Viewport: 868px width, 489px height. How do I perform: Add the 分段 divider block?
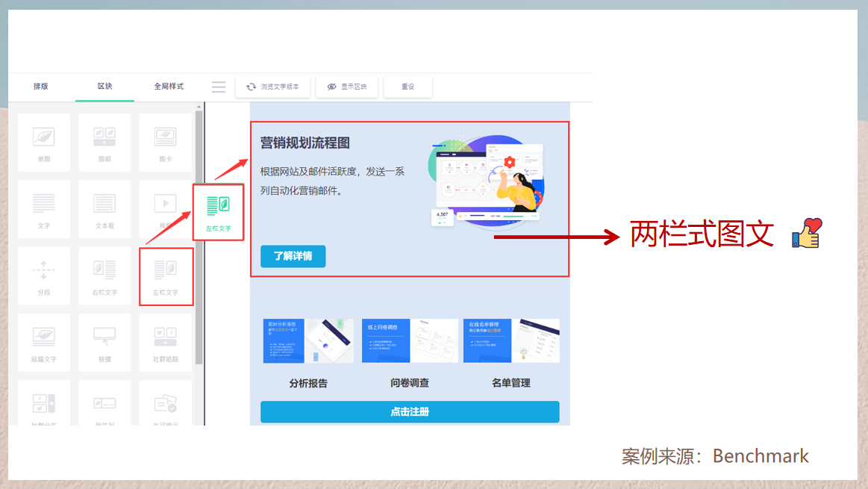tap(43, 275)
